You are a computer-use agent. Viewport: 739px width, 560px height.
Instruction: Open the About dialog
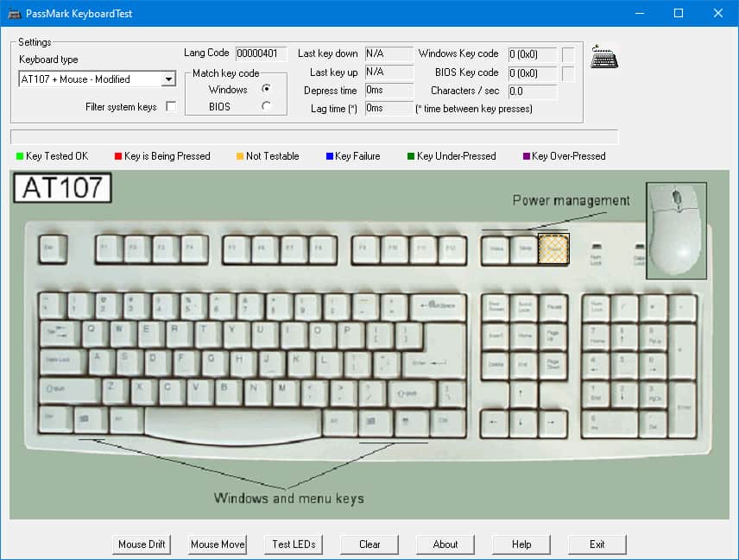[x=445, y=544]
